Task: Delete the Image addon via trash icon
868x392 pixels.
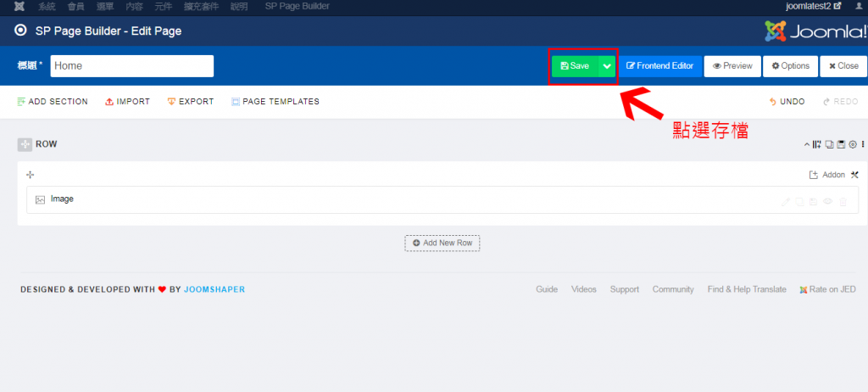Action: tap(843, 201)
